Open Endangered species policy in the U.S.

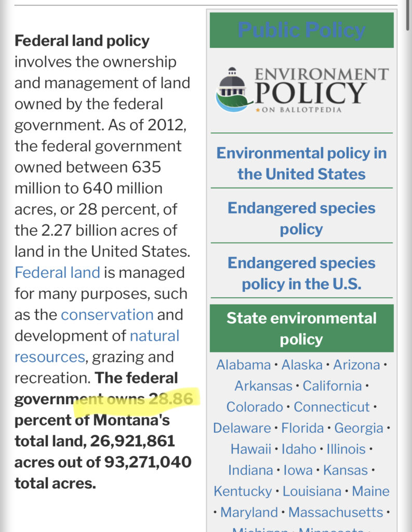pyautogui.click(x=301, y=273)
